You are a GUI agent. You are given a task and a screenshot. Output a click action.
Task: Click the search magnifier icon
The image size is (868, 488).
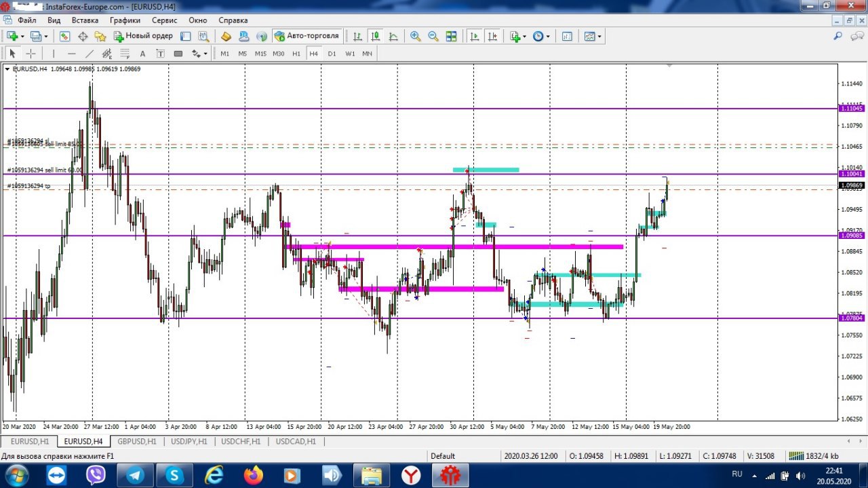[838, 36]
